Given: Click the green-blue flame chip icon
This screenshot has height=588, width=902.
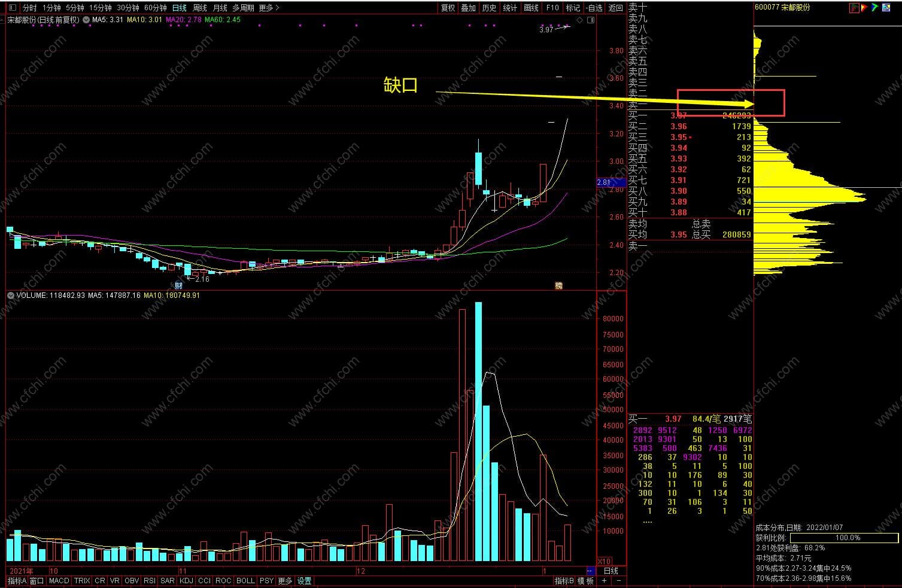Looking at the screenshot, I should (874, 8).
